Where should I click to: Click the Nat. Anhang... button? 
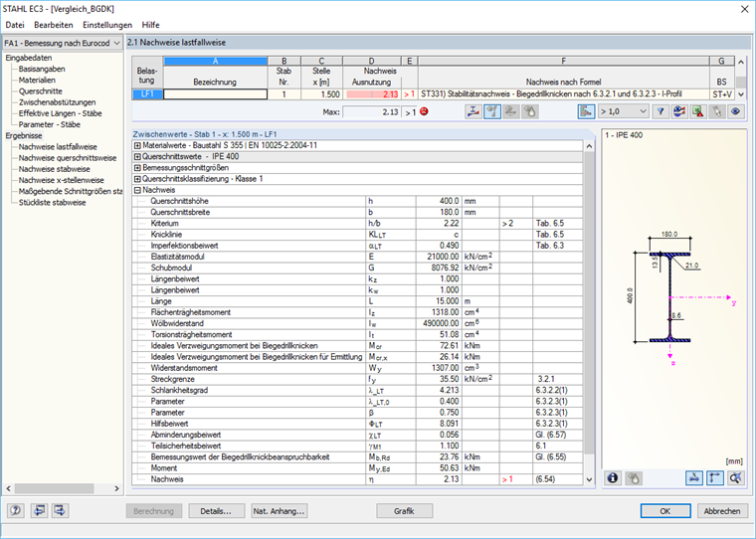point(280,511)
